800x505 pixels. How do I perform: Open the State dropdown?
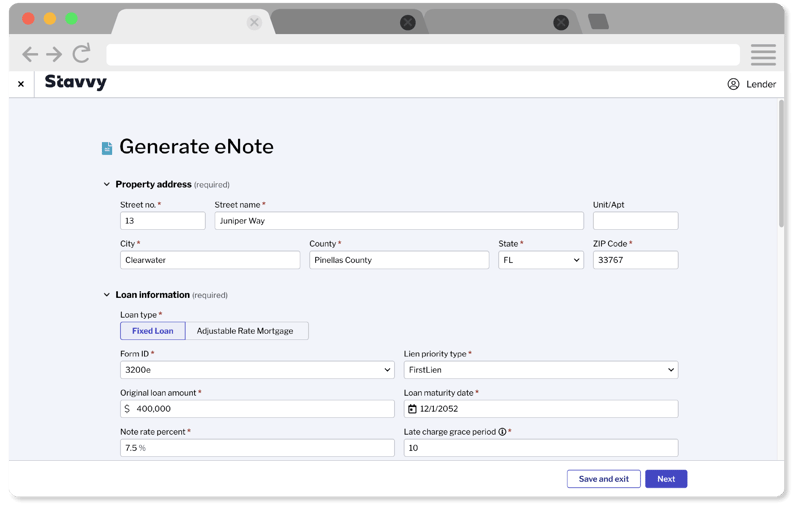click(541, 260)
